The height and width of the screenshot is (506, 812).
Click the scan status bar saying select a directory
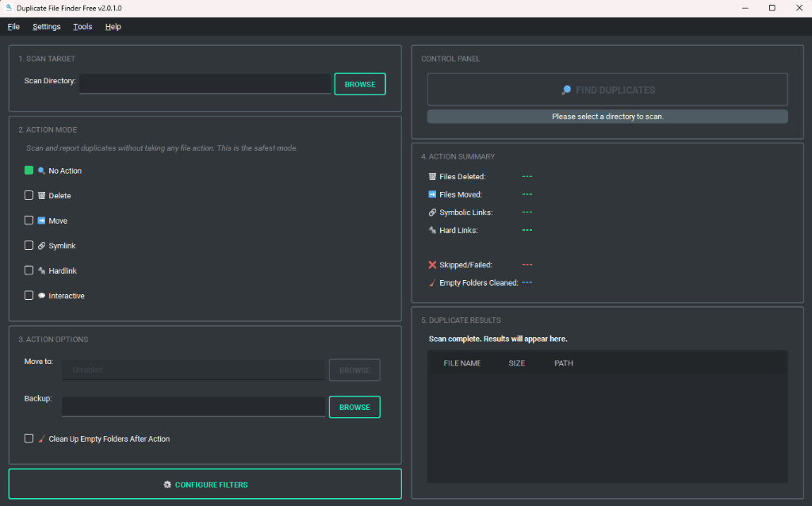(x=607, y=117)
